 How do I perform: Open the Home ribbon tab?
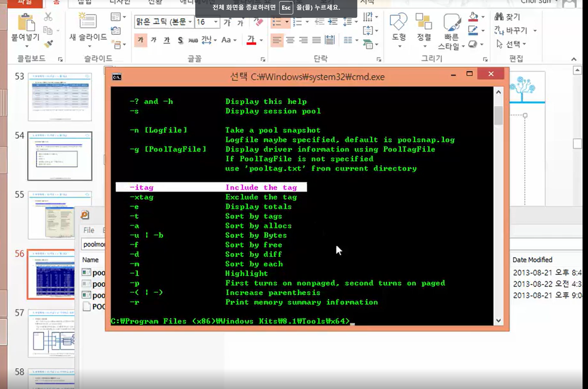click(56, 2)
